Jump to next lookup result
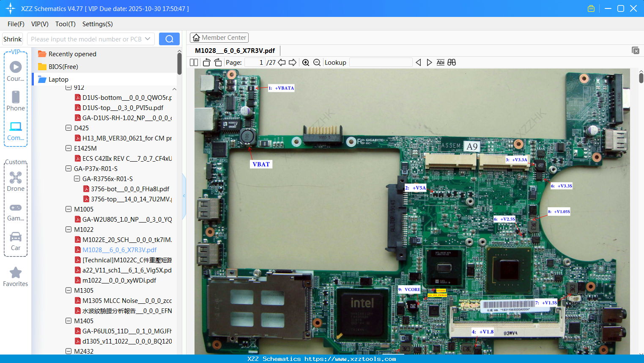 [x=430, y=63]
